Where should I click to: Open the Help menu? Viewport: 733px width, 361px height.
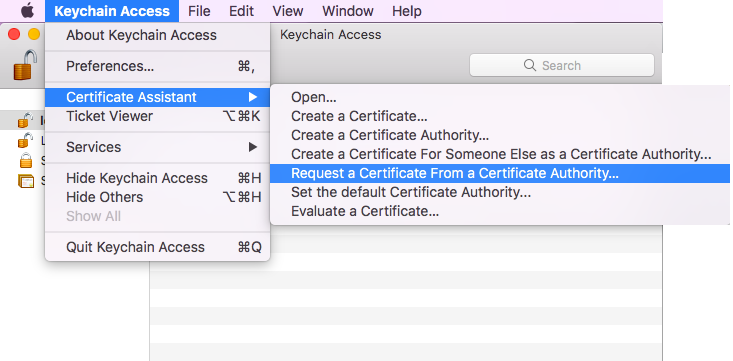click(407, 11)
